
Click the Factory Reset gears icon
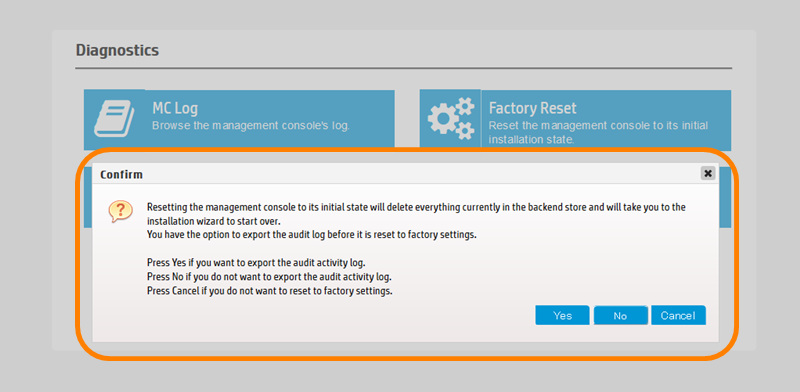451,119
